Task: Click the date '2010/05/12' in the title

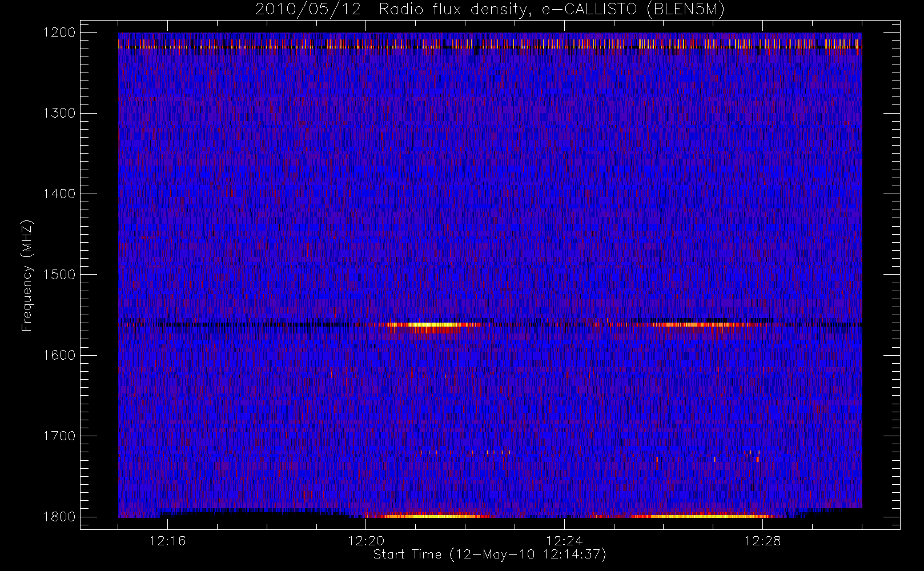Action: click(x=308, y=10)
